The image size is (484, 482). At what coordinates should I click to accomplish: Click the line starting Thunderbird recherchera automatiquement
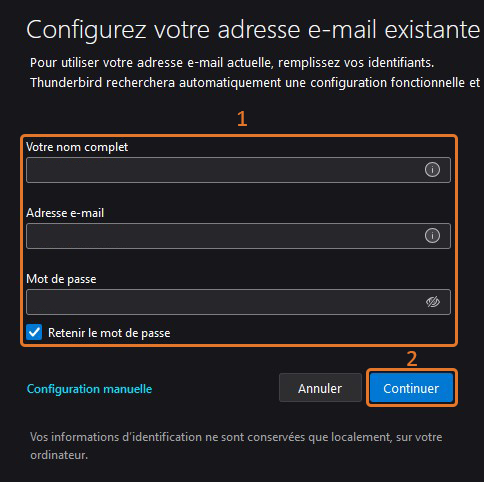click(x=255, y=83)
